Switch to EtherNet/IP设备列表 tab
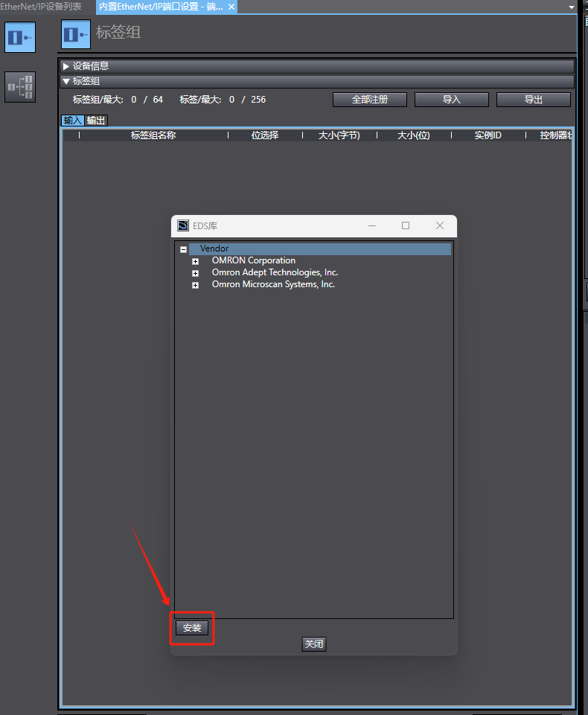The width and height of the screenshot is (588, 715). 41,7
